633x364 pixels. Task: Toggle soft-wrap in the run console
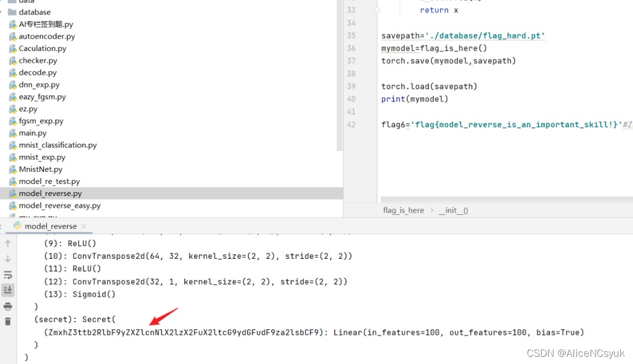[8, 275]
